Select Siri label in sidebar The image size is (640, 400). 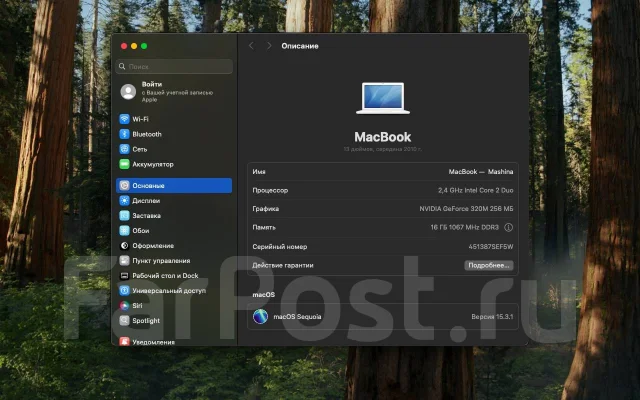[137, 306]
